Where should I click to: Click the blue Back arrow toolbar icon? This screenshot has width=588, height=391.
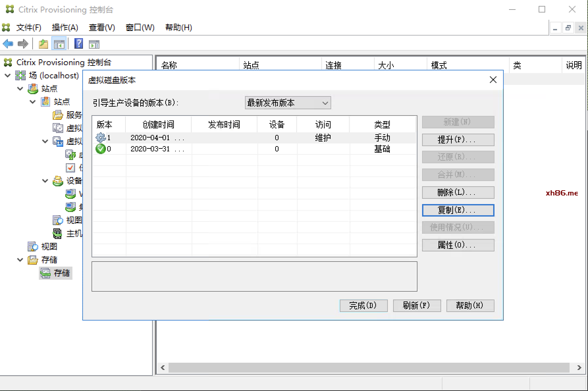coord(8,44)
